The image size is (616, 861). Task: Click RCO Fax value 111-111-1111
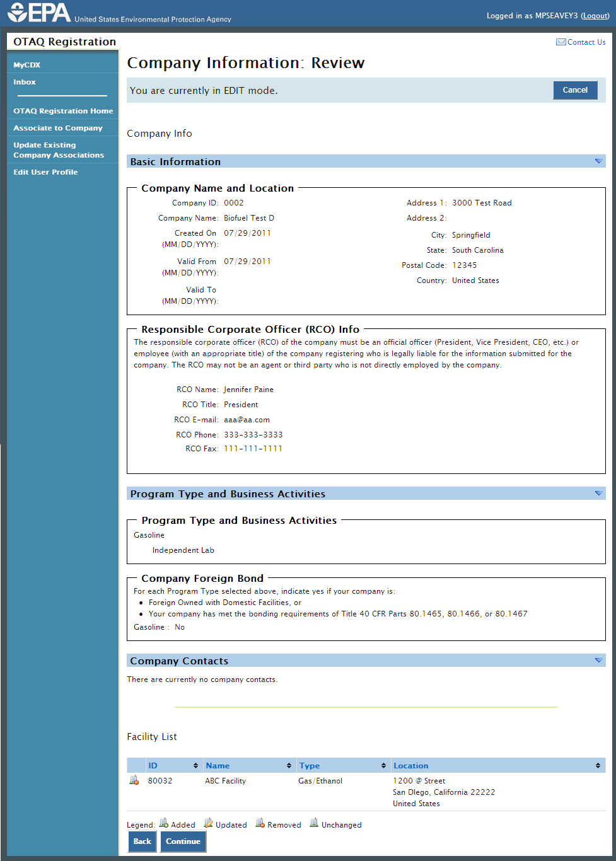click(x=253, y=449)
